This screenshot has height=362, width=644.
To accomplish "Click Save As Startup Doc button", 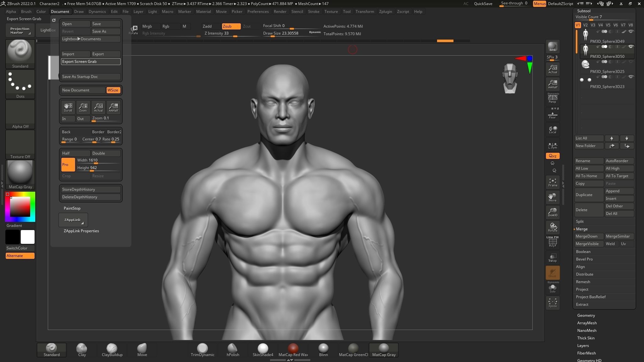I will click(91, 77).
